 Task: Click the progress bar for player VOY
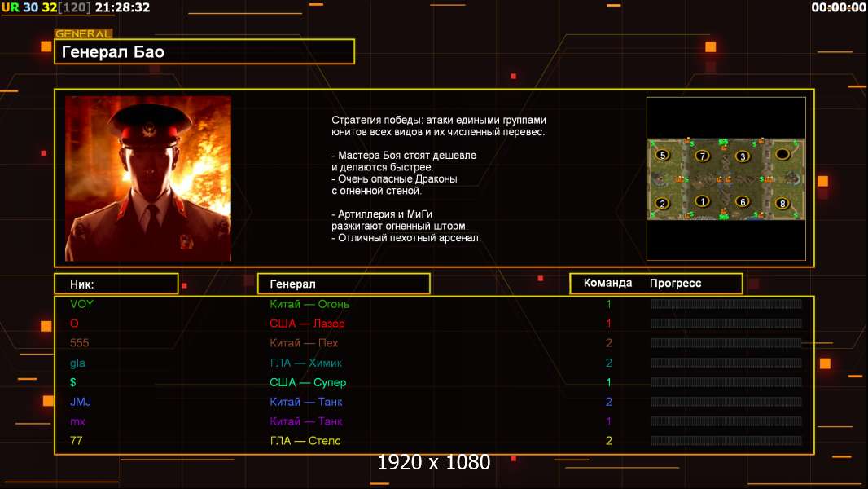click(726, 303)
